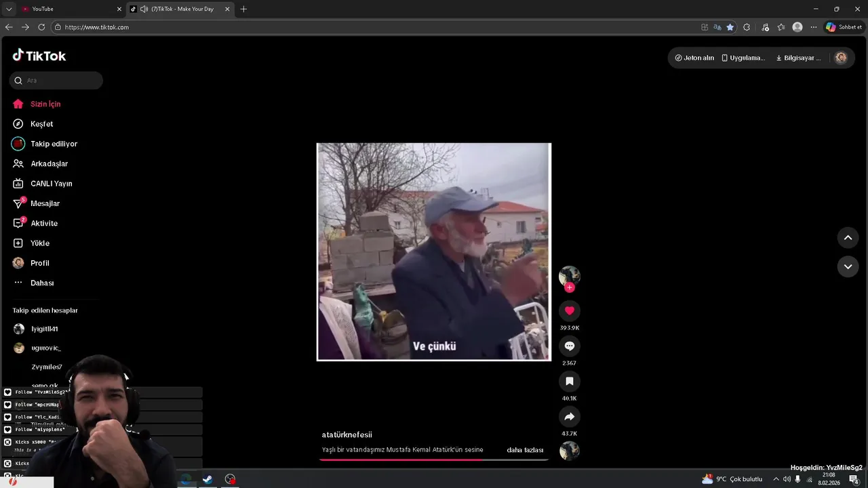Open atatürknefesii username link

[x=347, y=434]
